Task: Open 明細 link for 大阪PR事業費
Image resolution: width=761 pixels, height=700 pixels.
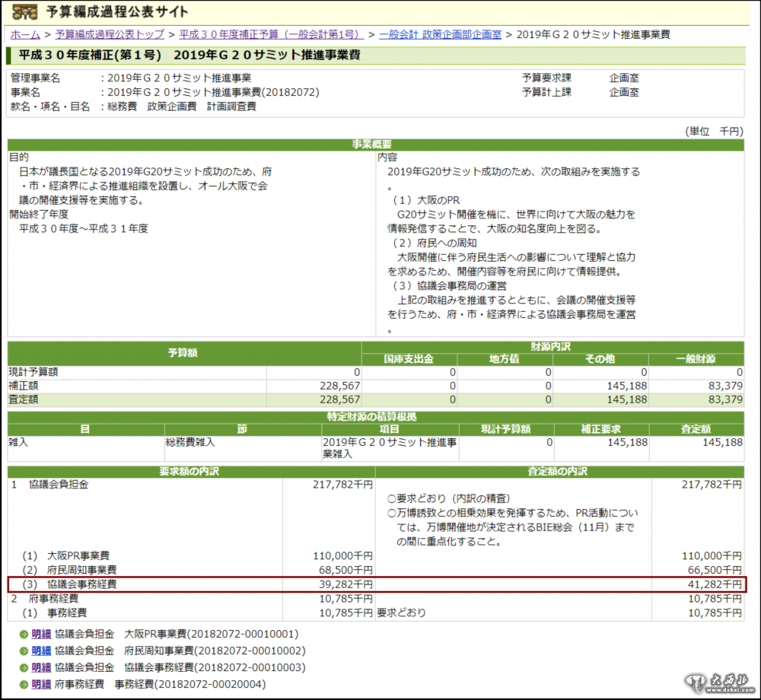Action: pyautogui.click(x=41, y=634)
